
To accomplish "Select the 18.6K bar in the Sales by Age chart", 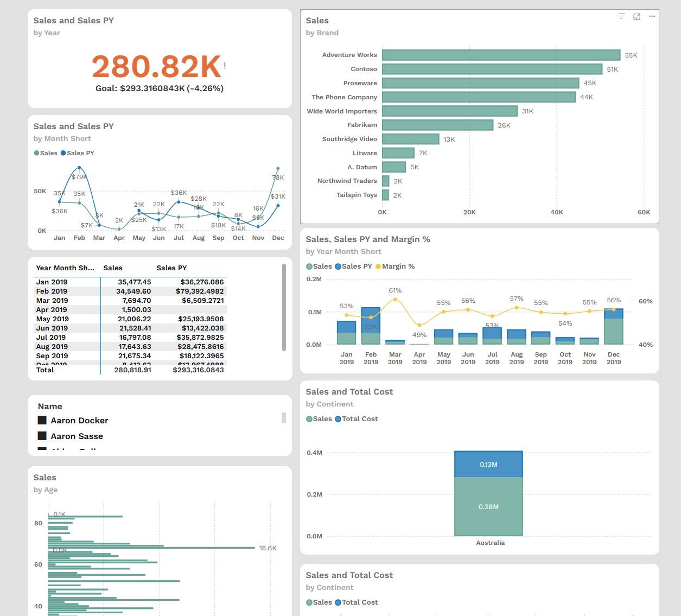I will point(163,548).
